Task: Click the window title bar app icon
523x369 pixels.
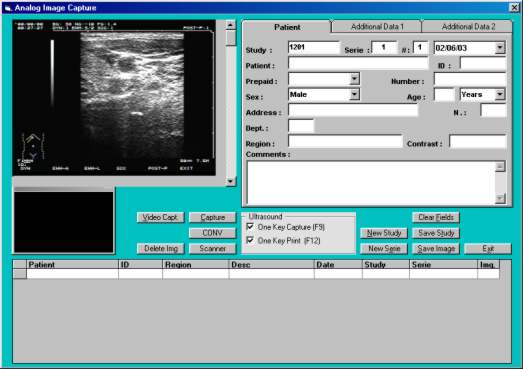Action: coord(8,8)
